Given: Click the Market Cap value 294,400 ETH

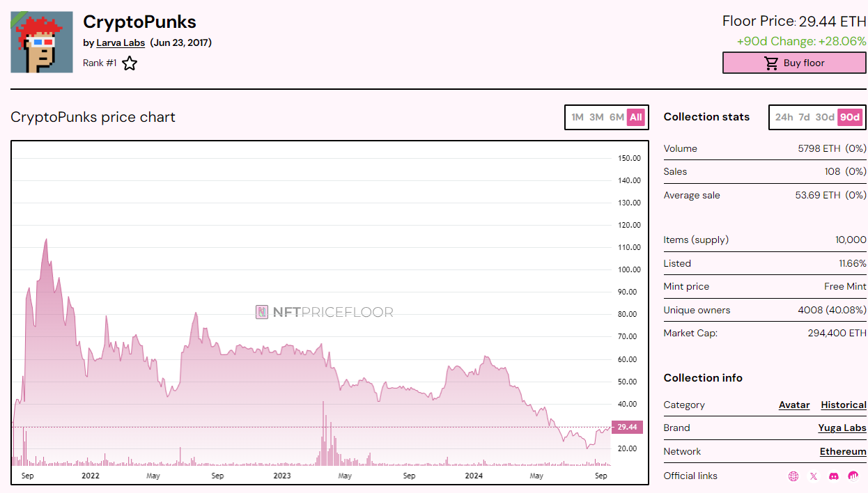Looking at the screenshot, I should tap(837, 333).
